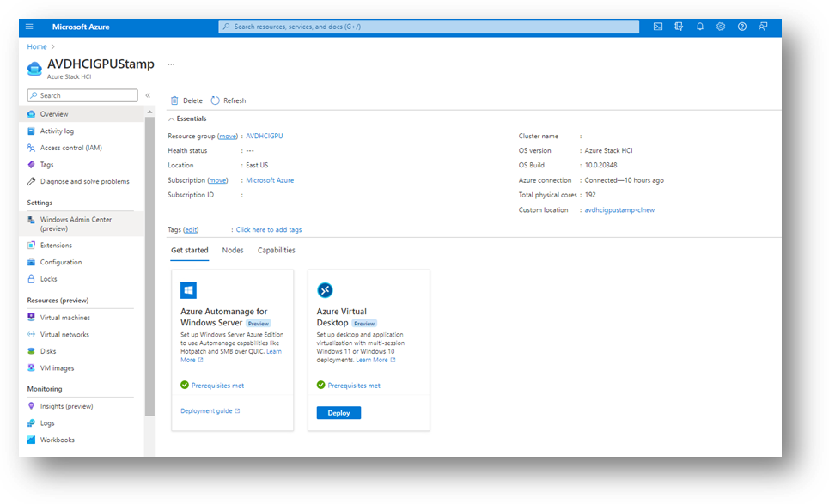Open the Microsoft Azure subscription link
829x504 pixels.
(x=270, y=180)
